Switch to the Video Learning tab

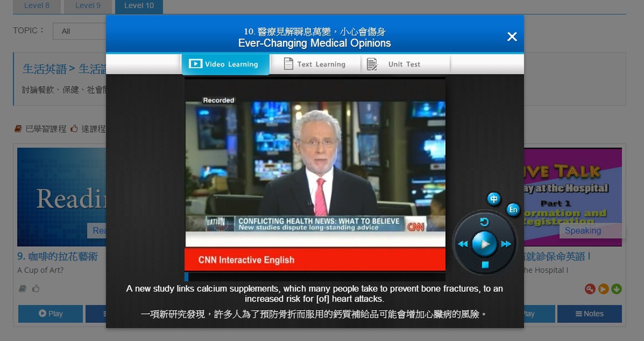[x=225, y=64]
